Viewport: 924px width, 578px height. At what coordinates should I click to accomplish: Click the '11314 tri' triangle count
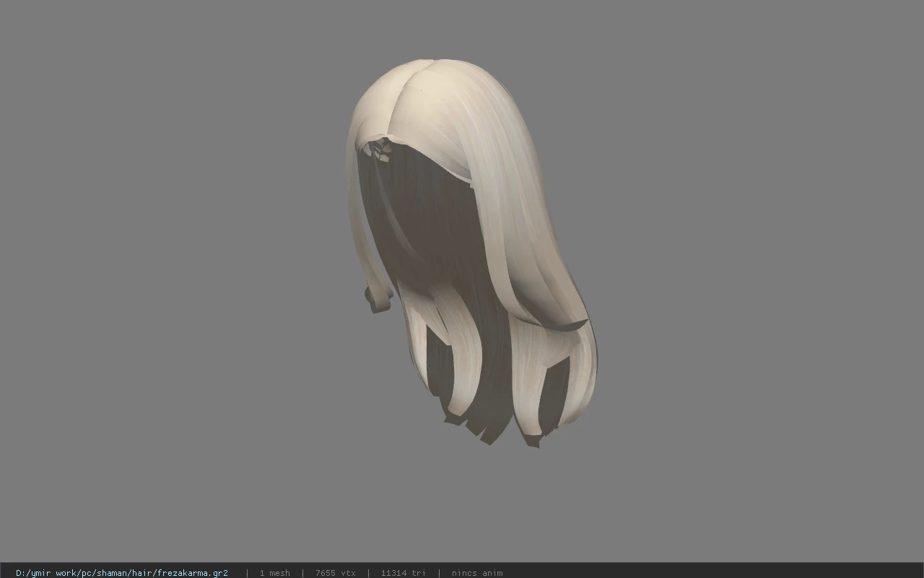point(403,573)
